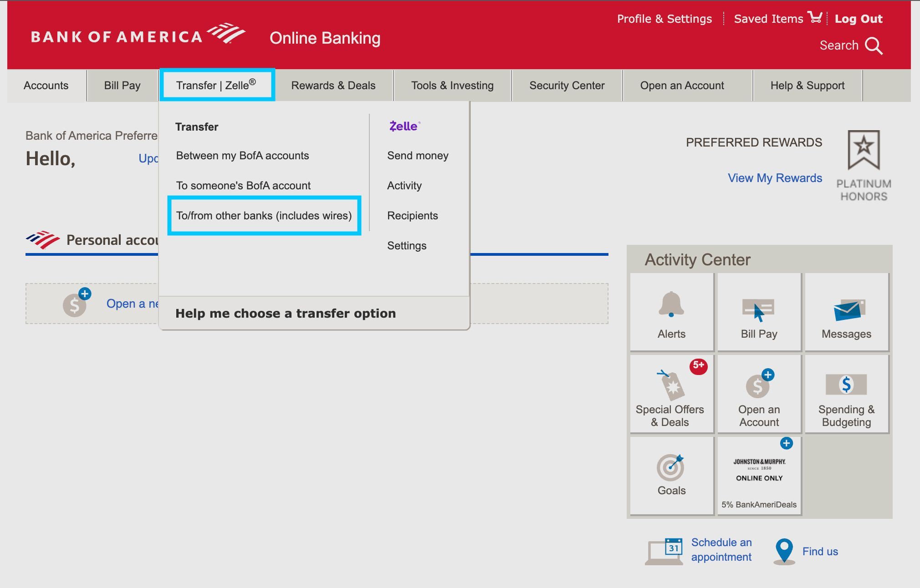The height and width of the screenshot is (588, 920).
Task: Open the Tools & Investing tab
Action: 452,86
